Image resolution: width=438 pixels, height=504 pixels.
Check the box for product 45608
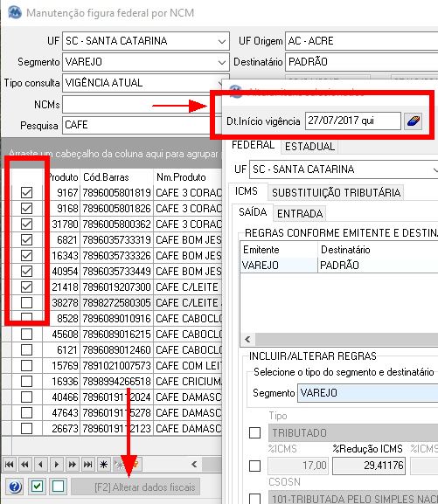(x=27, y=334)
